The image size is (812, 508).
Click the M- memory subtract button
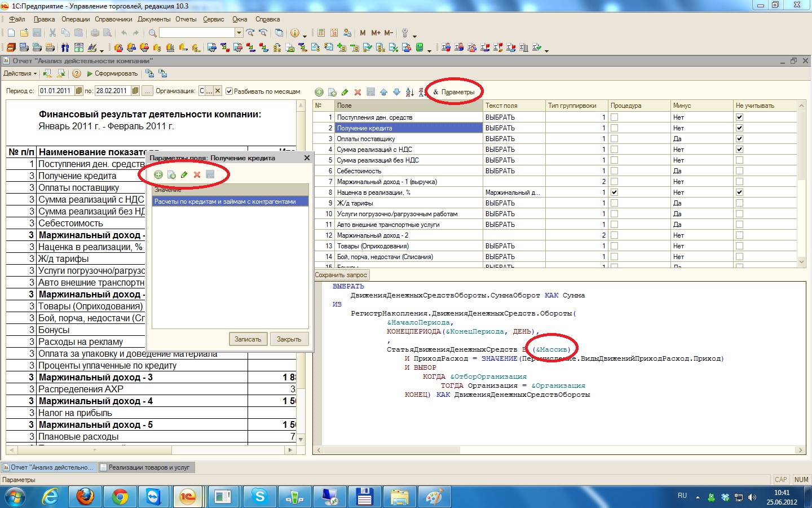pos(389,33)
